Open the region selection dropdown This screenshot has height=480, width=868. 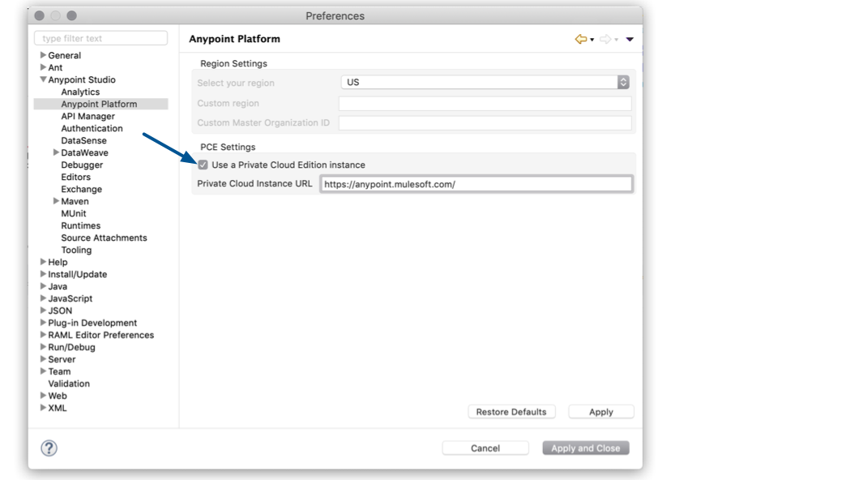(622, 81)
